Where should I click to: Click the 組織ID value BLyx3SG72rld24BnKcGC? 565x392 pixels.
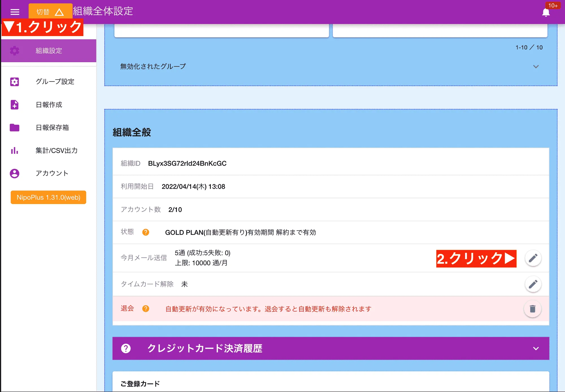[187, 163]
